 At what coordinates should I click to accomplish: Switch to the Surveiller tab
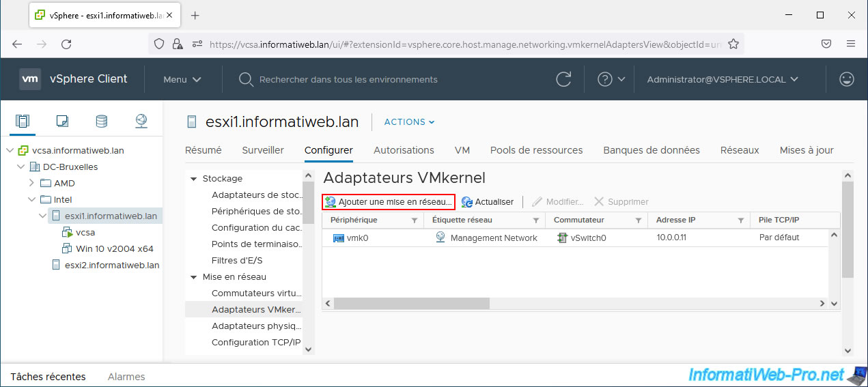[263, 150]
